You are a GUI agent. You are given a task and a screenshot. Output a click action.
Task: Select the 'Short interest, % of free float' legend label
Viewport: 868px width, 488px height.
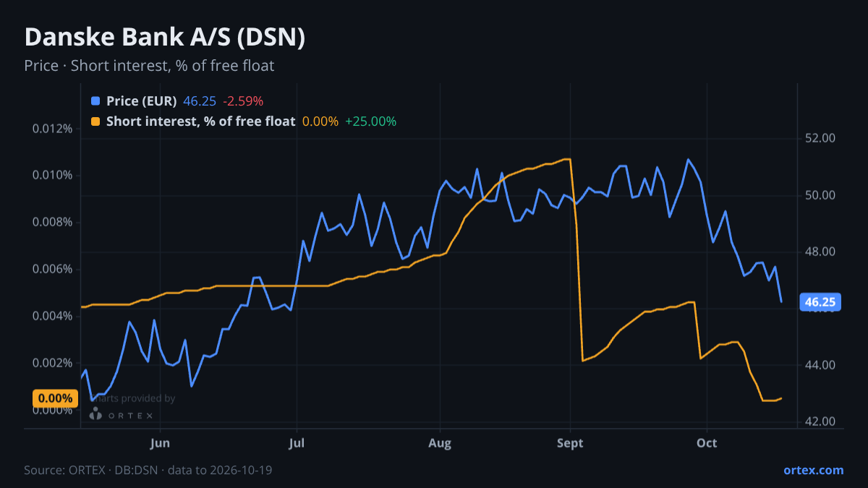click(200, 121)
